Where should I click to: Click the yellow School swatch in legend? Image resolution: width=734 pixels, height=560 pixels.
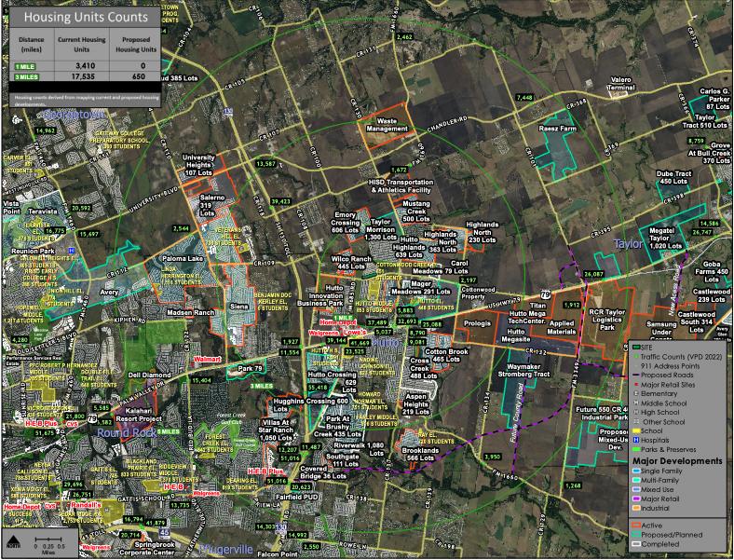click(636, 430)
